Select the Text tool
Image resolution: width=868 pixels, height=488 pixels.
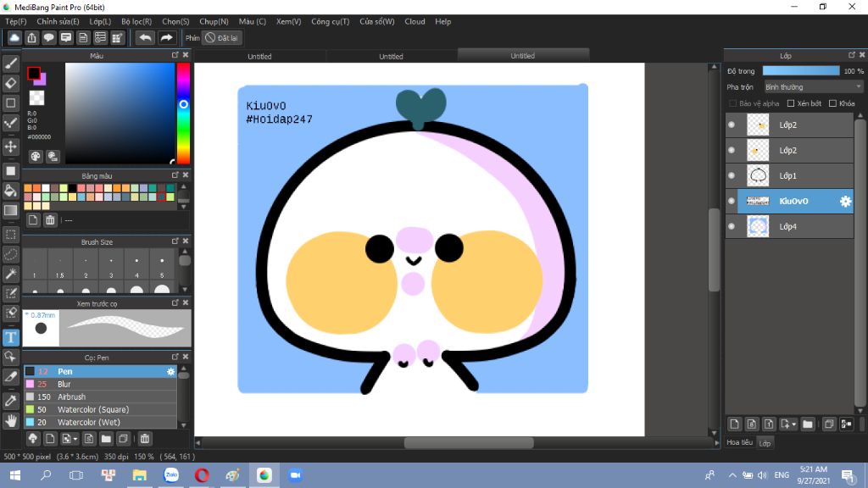(10, 337)
